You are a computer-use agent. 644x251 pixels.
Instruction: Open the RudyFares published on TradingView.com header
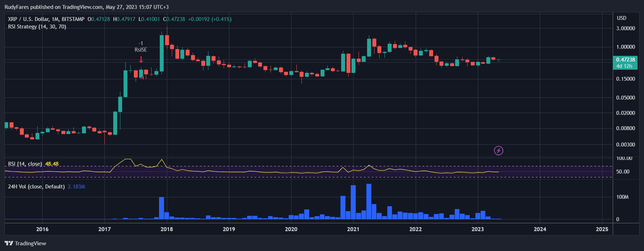click(86, 7)
